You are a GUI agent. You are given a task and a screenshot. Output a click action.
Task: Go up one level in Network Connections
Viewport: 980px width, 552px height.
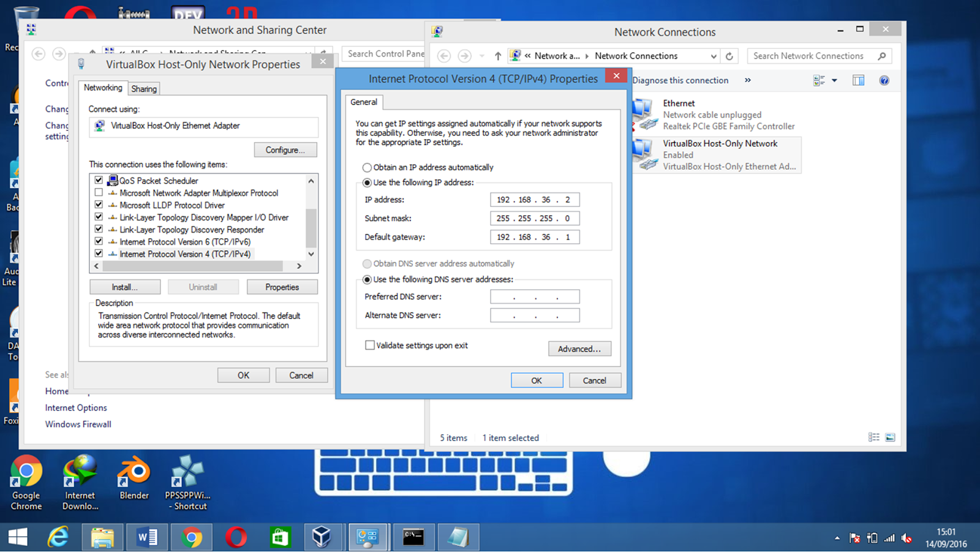click(498, 56)
